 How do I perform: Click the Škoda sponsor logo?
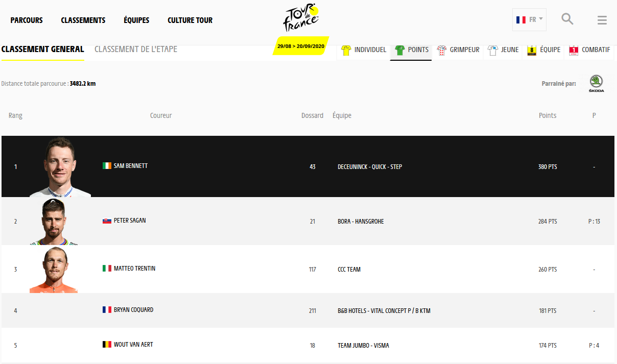596,84
